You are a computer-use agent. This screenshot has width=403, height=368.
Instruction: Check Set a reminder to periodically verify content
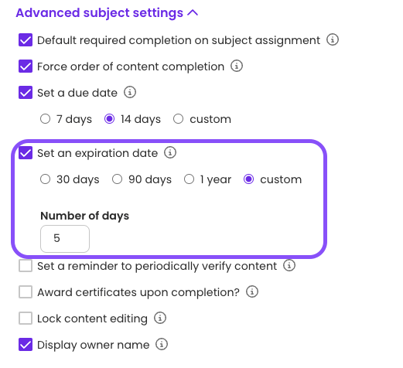click(x=26, y=266)
